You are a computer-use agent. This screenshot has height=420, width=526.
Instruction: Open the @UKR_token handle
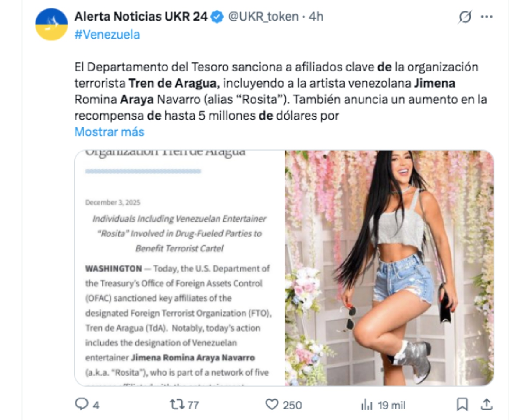[262, 17]
